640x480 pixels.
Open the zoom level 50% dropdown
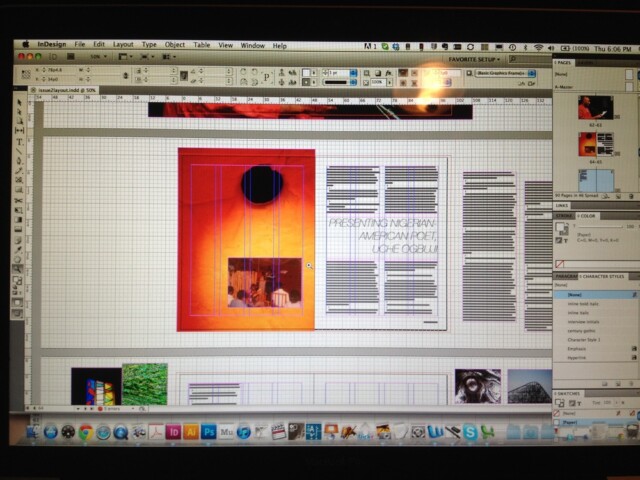click(98, 57)
